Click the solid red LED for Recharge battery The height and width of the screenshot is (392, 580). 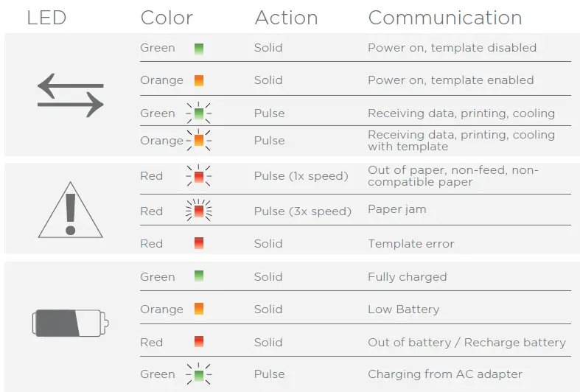[x=199, y=341]
